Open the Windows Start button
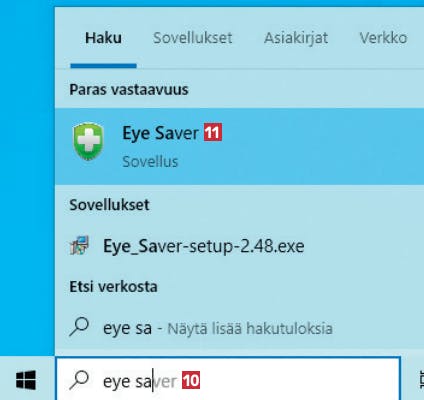The image size is (424, 400). [x=26, y=380]
